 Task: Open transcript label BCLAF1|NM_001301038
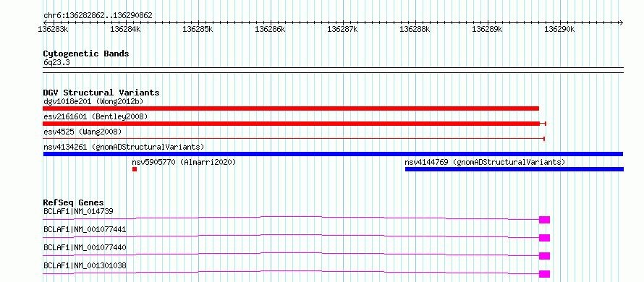(85, 265)
